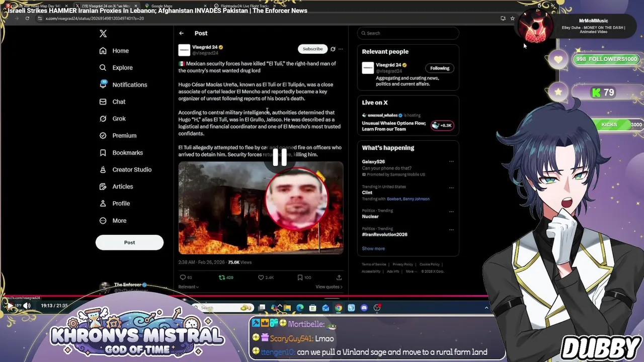Open Articles in the X sidebar
The image size is (644, 362).
116,187
